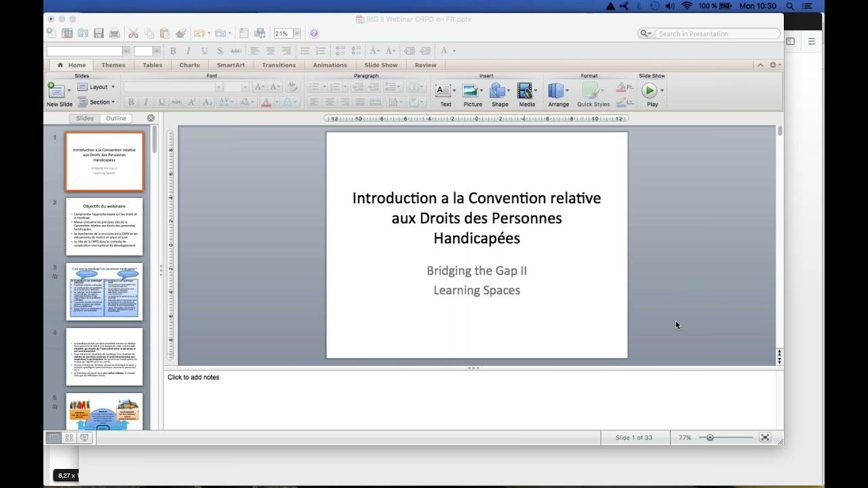Viewport: 868px width, 488px height.
Task: Click the Media insert icon
Action: [525, 90]
